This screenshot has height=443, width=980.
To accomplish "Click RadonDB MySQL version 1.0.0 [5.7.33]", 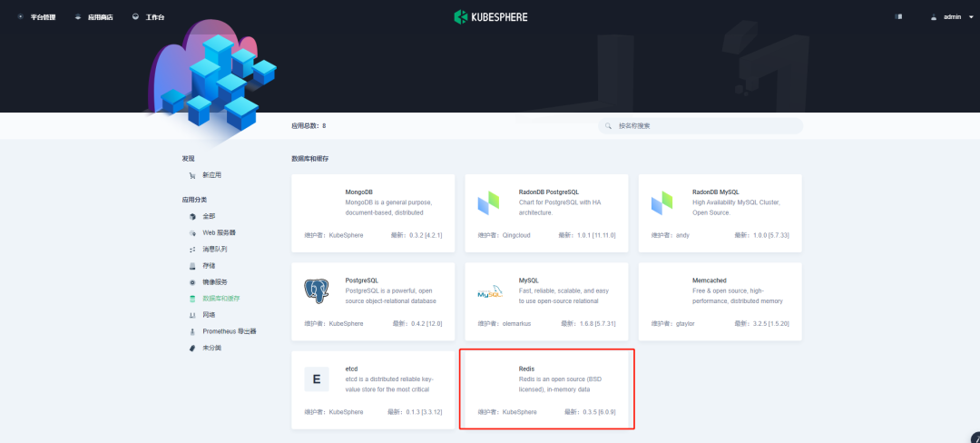I will tap(771, 235).
